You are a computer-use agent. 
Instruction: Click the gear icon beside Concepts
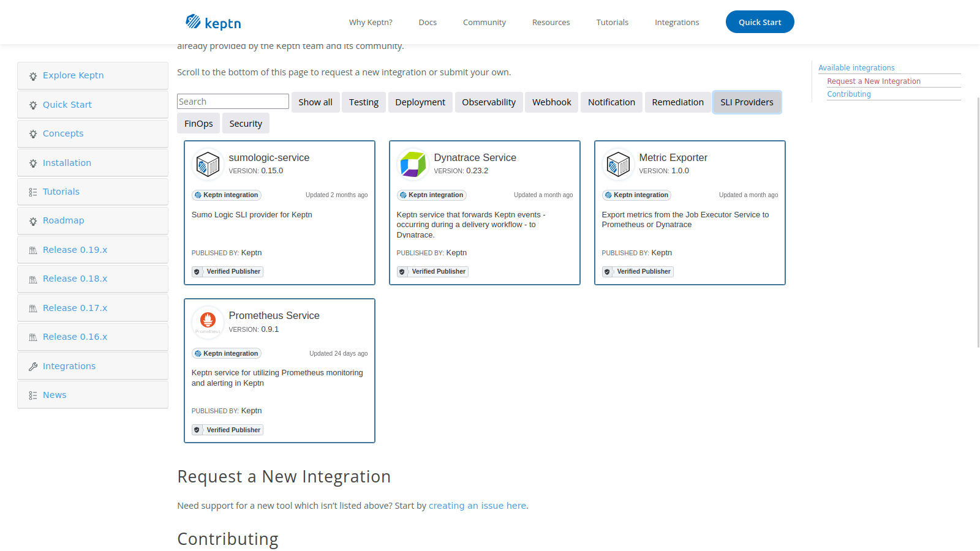pyautogui.click(x=33, y=134)
